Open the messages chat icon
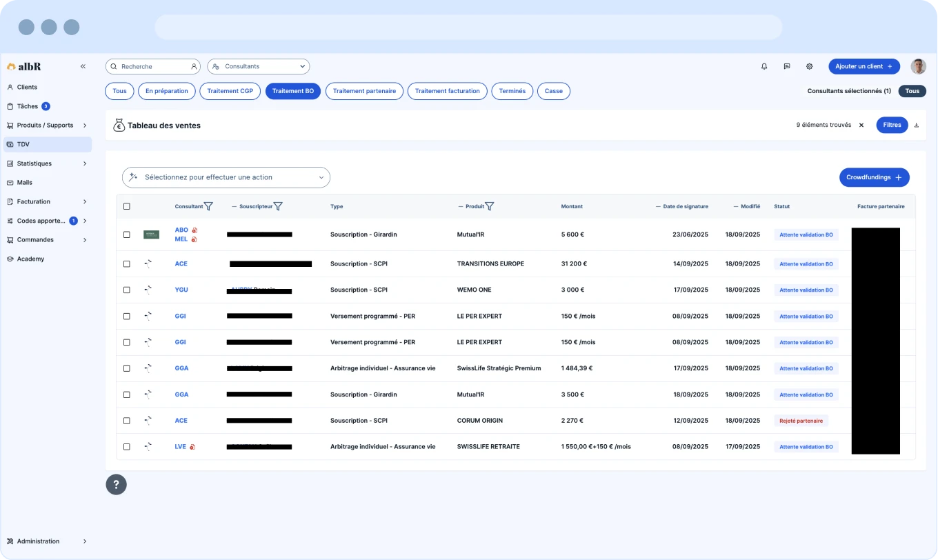Screen dimensions: 938x560 [x=787, y=67]
